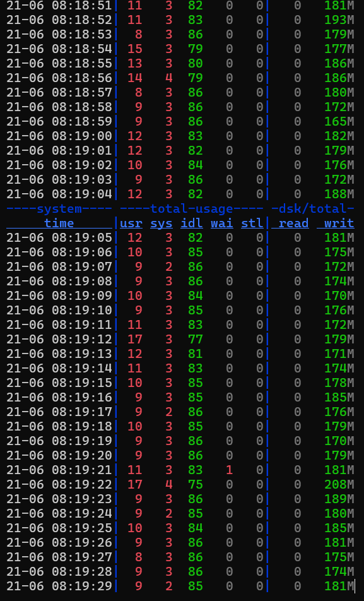Select the "wai" column header
Screen dimensions: 364x601
[222, 223]
